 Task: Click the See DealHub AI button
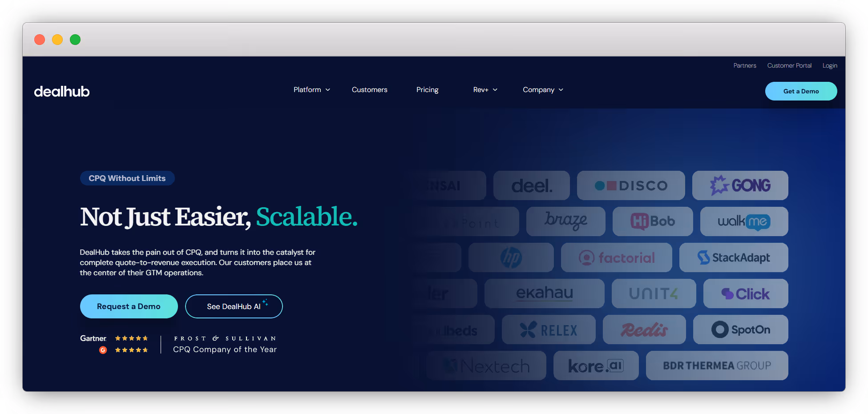[234, 306]
